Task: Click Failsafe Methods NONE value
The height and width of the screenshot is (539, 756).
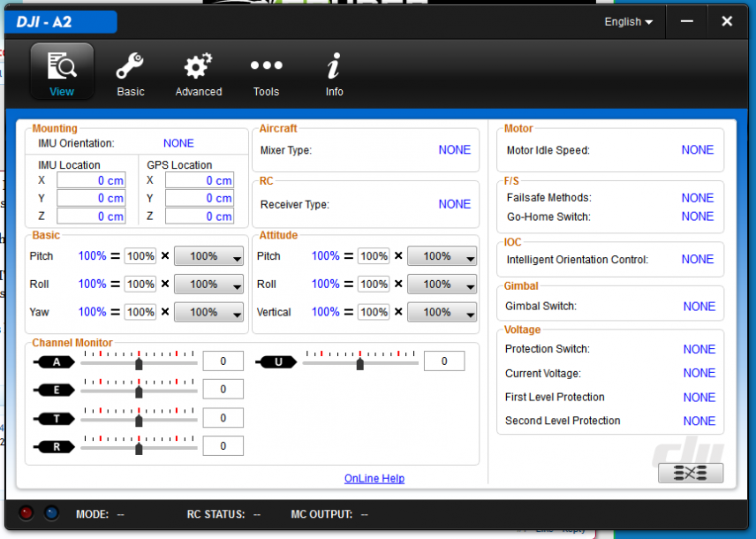Action: [697, 198]
